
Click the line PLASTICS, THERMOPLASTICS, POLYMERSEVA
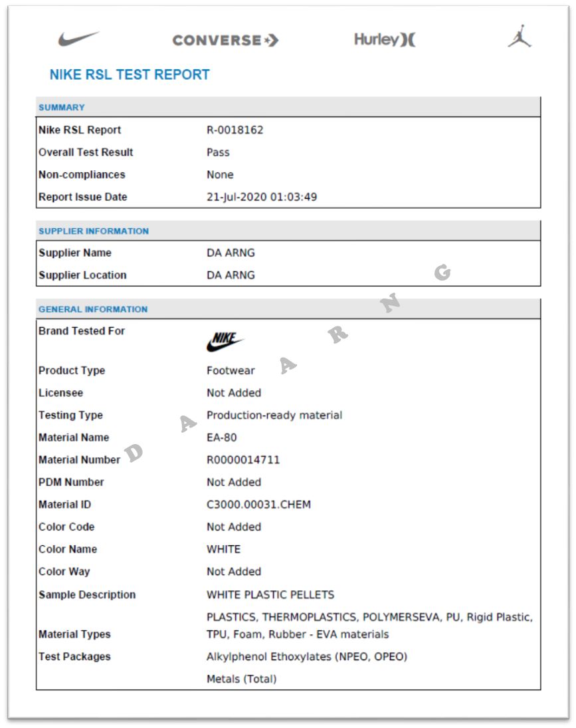pyautogui.click(x=369, y=617)
